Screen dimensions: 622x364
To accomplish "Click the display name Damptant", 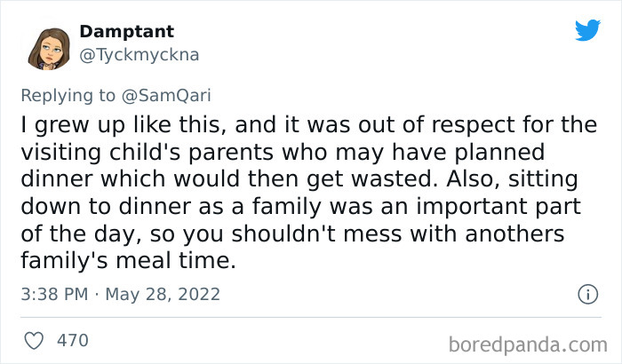I will point(126,32).
